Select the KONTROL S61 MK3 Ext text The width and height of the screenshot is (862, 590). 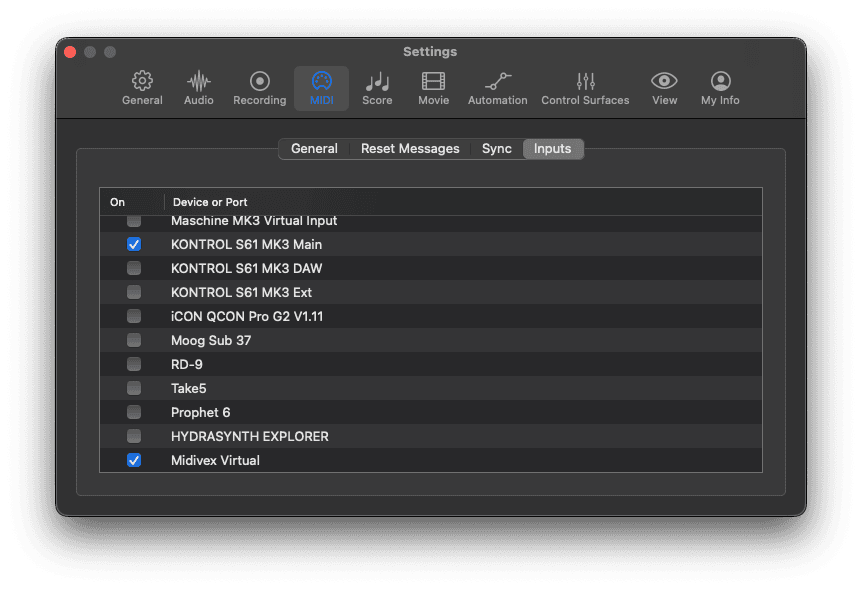click(241, 292)
